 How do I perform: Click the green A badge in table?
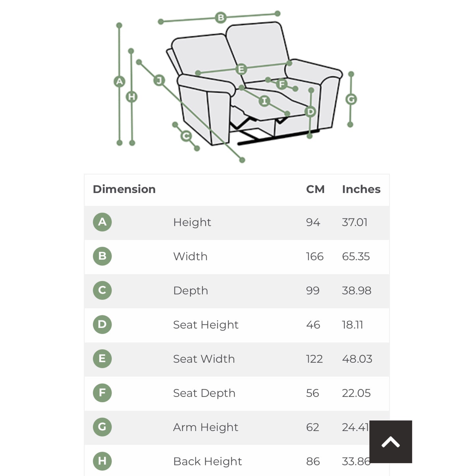(x=102, y=222)
